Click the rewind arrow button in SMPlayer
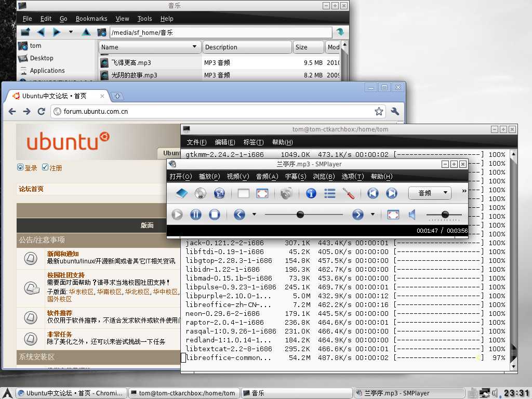Viewport: 532px width, 399px height. pyautogui.click(x=240, y=215)
